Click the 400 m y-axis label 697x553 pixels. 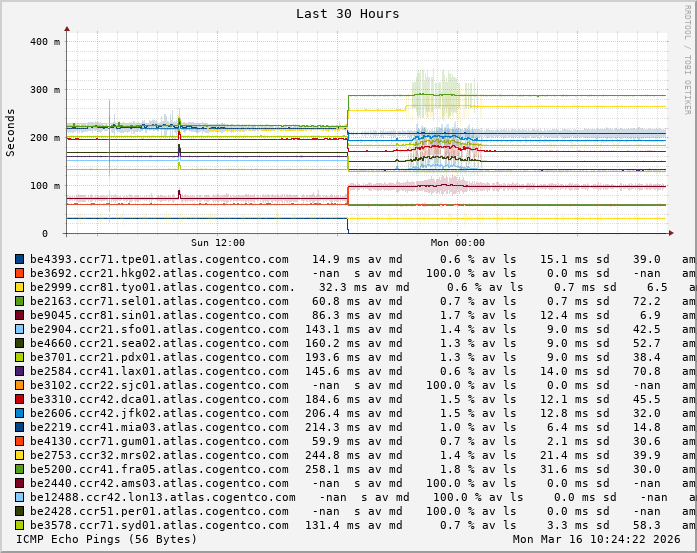point(44,42)
